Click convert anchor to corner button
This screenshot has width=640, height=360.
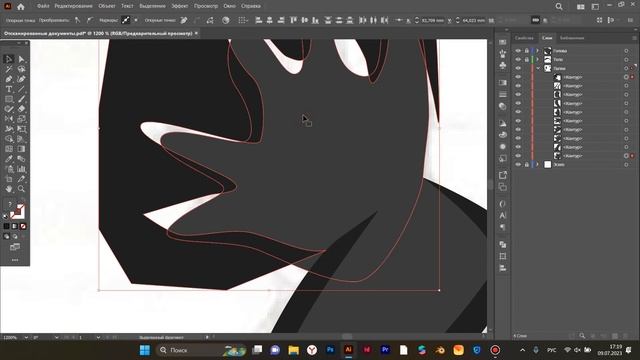coord(78,20)
